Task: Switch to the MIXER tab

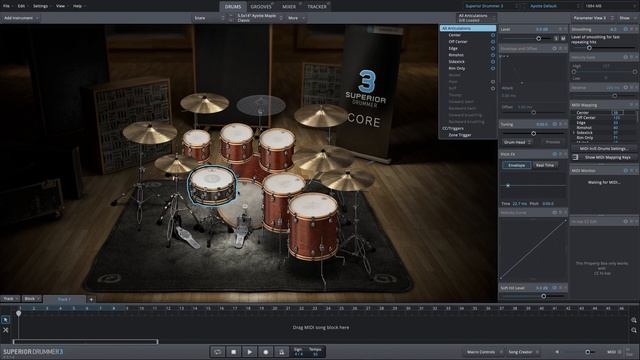Action: pyautogui.click(x=289, y=7)
